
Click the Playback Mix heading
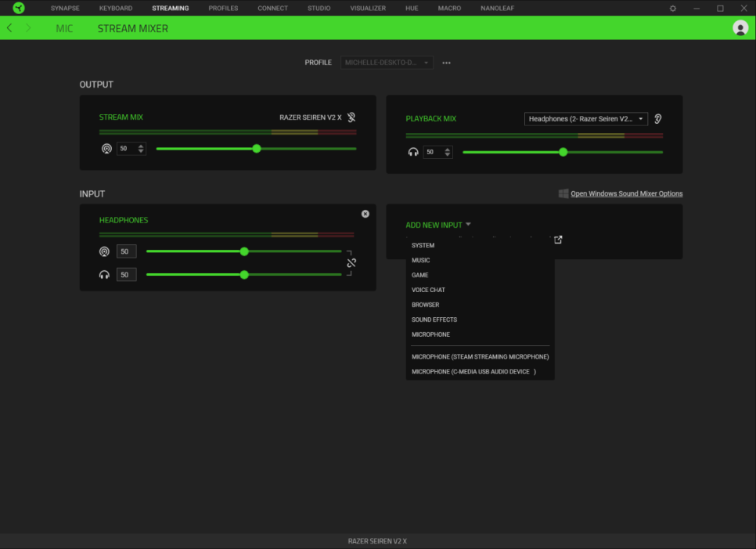point(430,119)
